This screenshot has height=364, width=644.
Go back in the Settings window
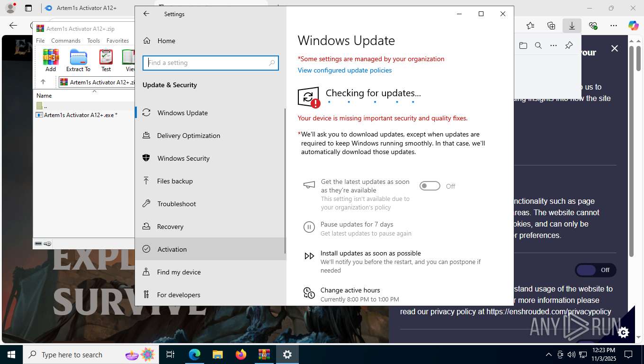[146, 14]
